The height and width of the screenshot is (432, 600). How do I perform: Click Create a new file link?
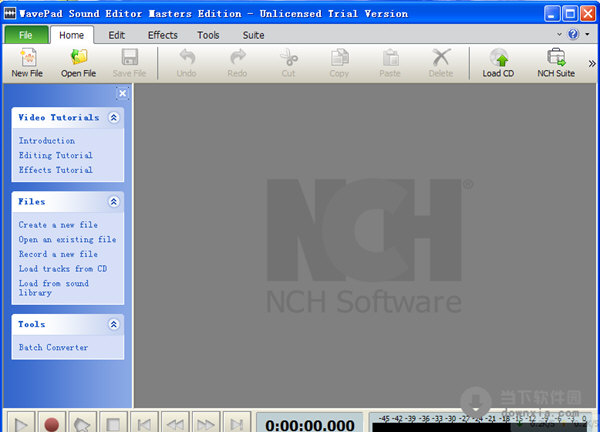coord(58,225)
